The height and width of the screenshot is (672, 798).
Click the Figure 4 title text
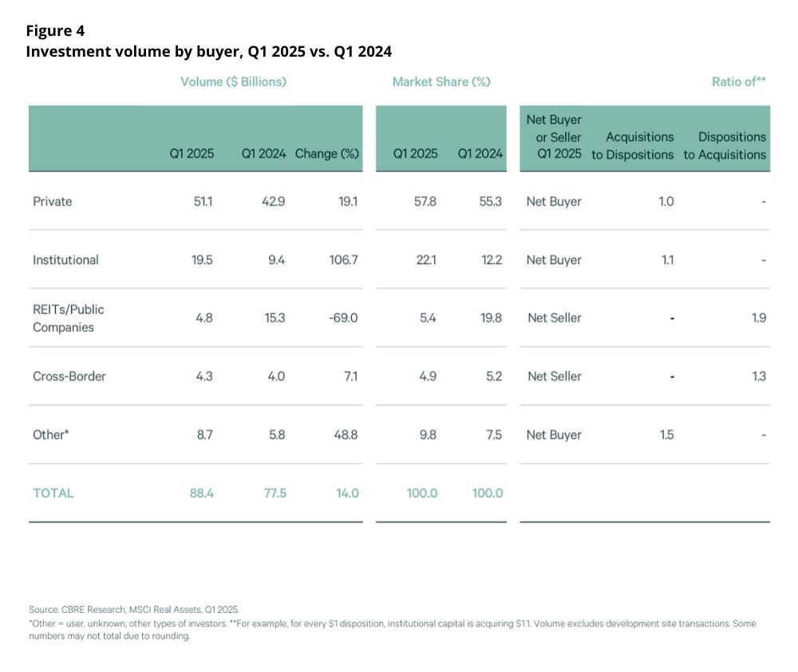pyautogui.click(x=55, y=31)
